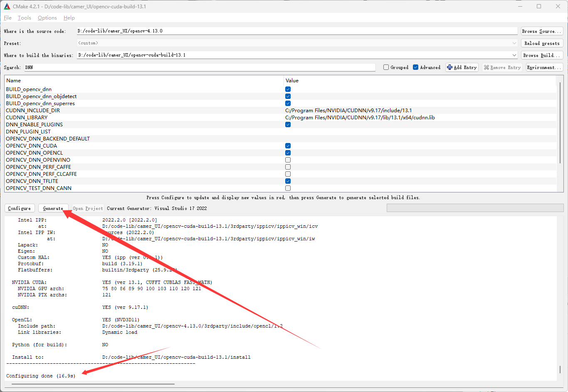Click the grayed Remove Entry button
Image resolution: width=568 pixels, height=392 pixels.
pos(503,67)
